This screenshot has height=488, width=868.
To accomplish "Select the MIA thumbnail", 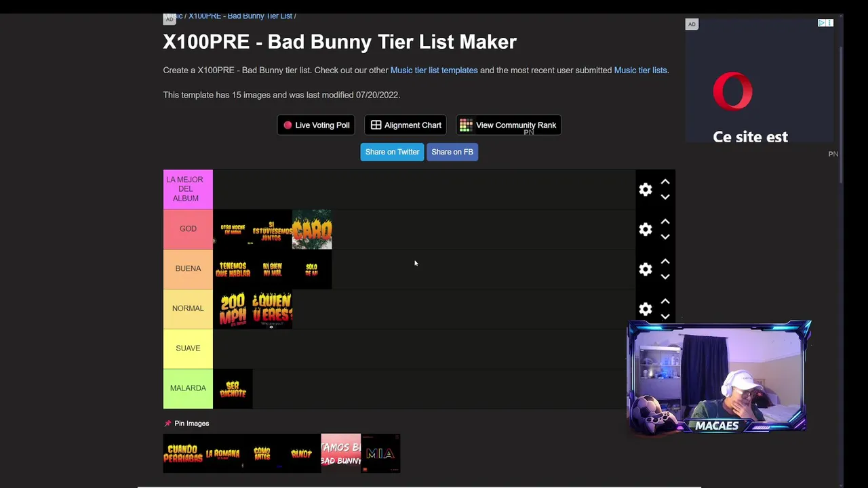I will [x=380, y=453].
